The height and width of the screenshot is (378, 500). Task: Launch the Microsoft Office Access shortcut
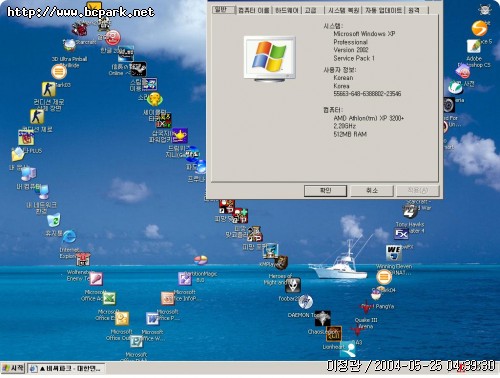pos(96,279)
